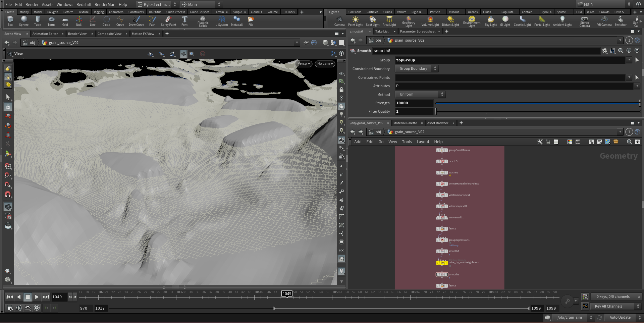Screen dimensions: 644x323
Task: Switch to the Render View tab
Action: [x=77, y=34]
